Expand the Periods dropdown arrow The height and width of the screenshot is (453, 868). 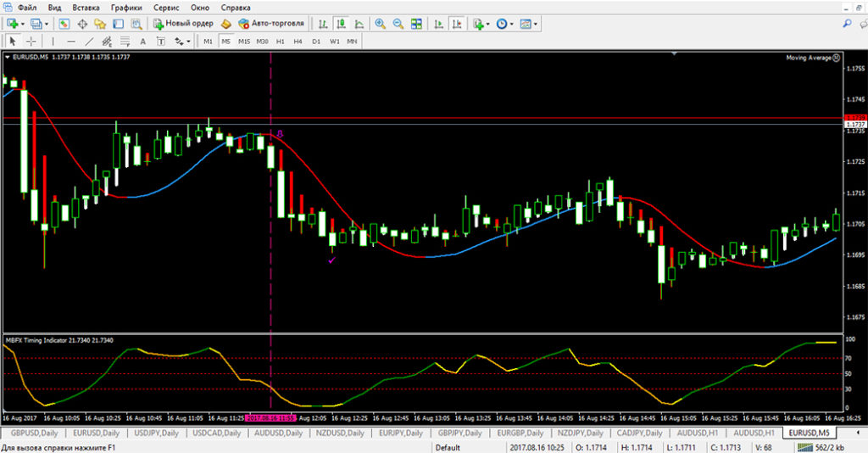pyautogui.click(x=511, y=25)
